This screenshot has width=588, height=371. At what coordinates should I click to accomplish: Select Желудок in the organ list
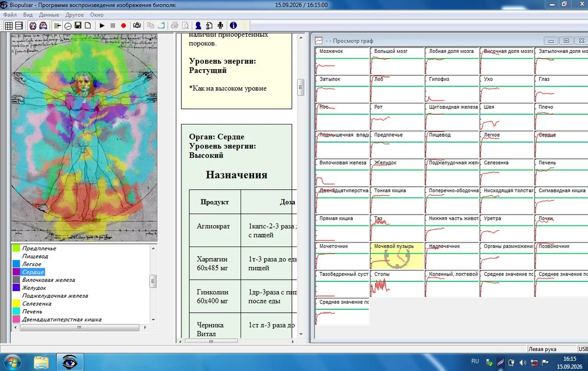(x=34, y=288)
